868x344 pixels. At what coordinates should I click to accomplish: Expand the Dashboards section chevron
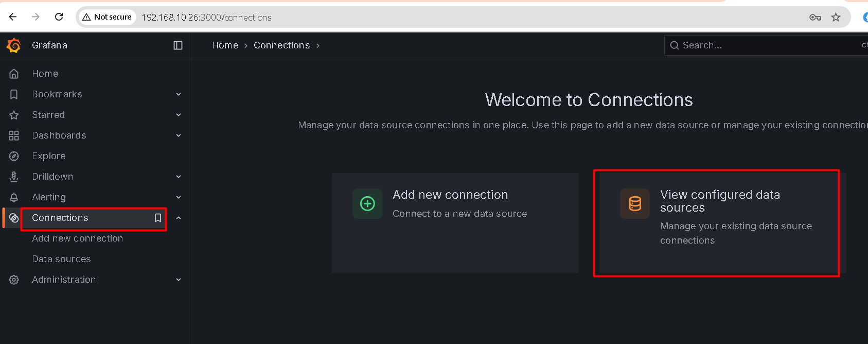pyautogui.click(x=179, y=135)
